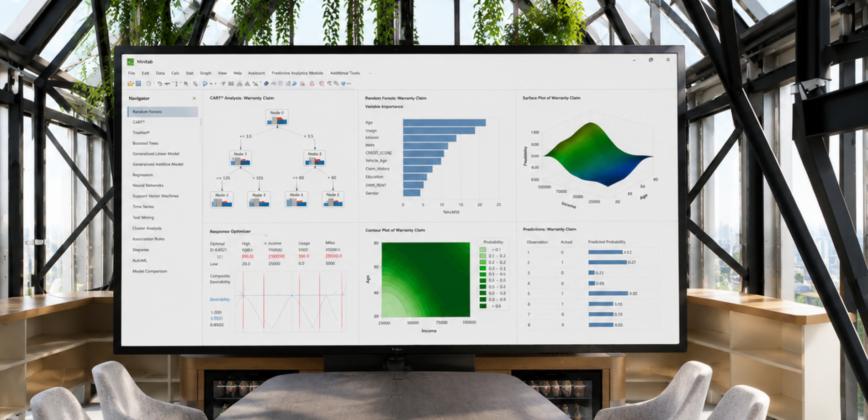The width and height of the screenshot is (868, 420).
Task: Click the OWN_RENT label in Variable Importance
Action: (376, 185)
